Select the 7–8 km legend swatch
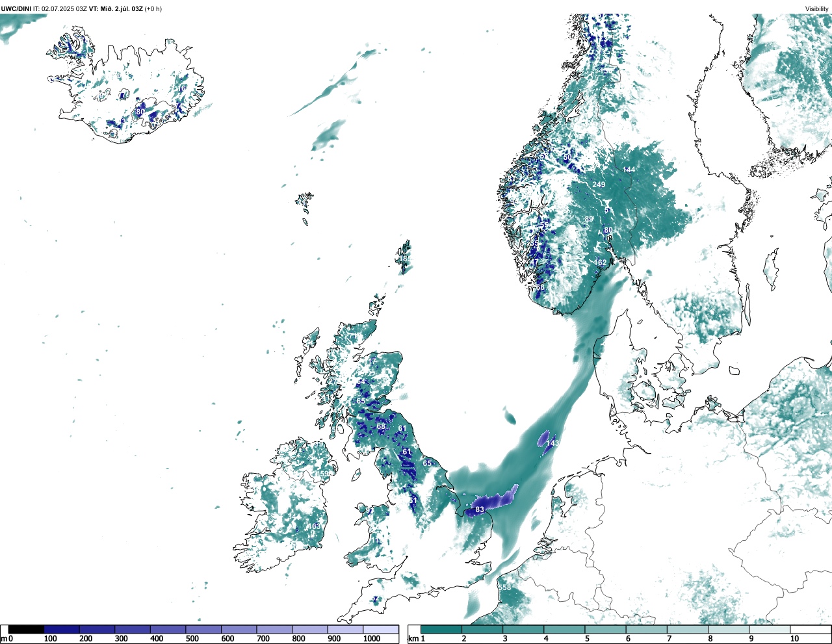 [x=687, y=629]
